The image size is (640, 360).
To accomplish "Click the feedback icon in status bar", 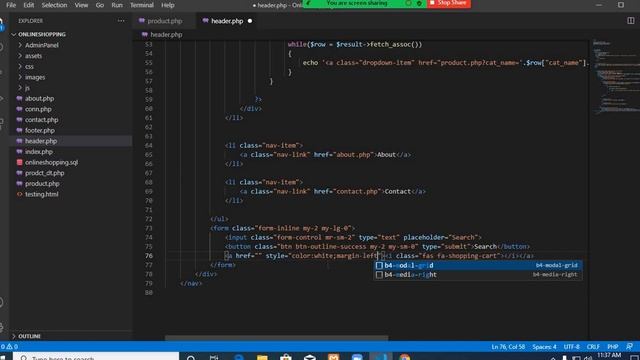I will [x=629, y=347].
